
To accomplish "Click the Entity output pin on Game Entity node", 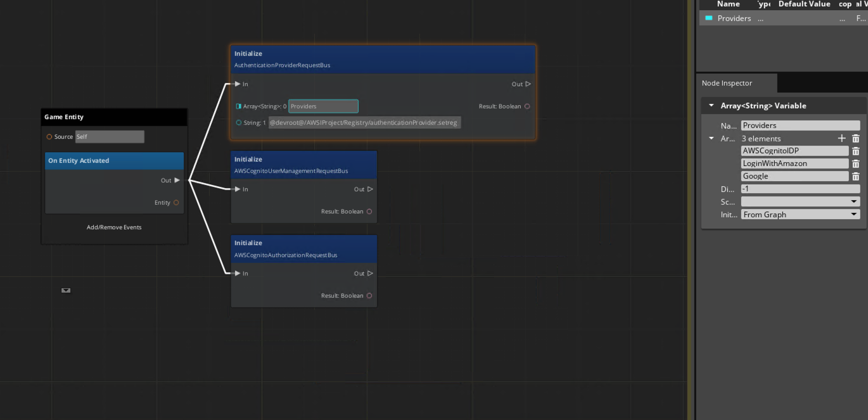I will pos(176,202).
